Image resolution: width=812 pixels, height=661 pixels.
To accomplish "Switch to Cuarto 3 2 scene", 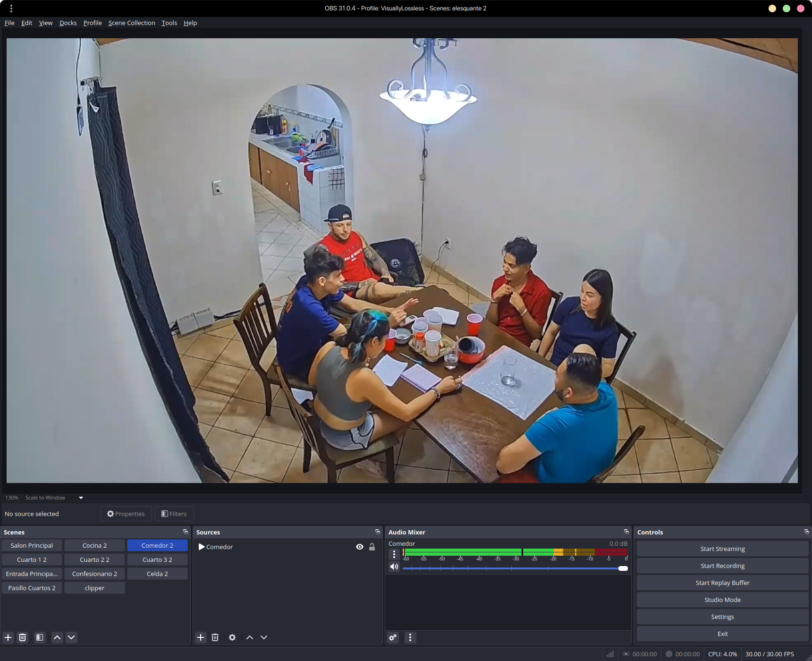I will tap(157, 559).
